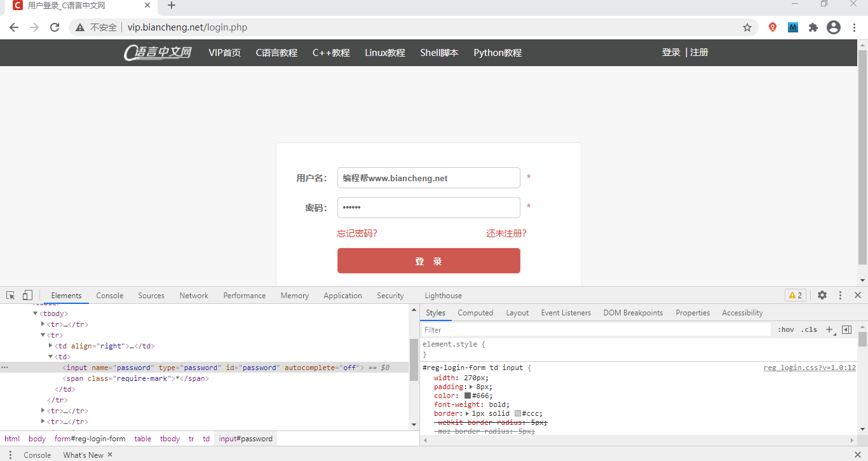This screenshot has height=461, width=868.
Task: Click the #ccc border color swatch
Action: click(x=518, y=413)
